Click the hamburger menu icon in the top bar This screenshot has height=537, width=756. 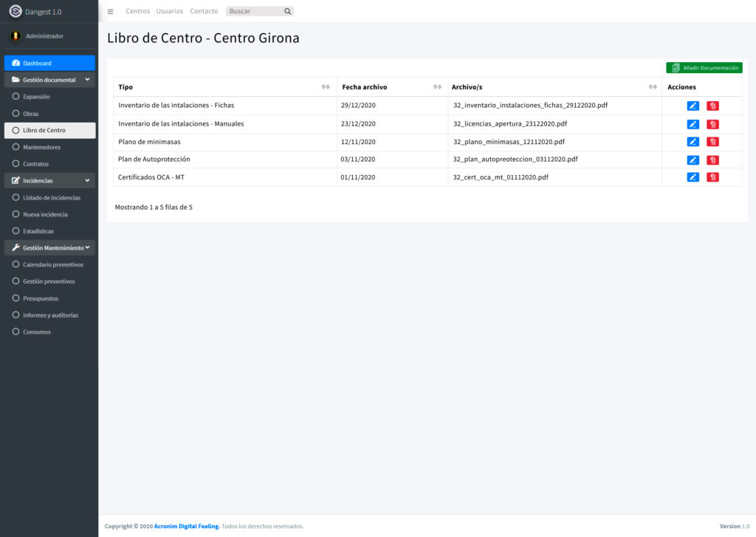(111, 12)
